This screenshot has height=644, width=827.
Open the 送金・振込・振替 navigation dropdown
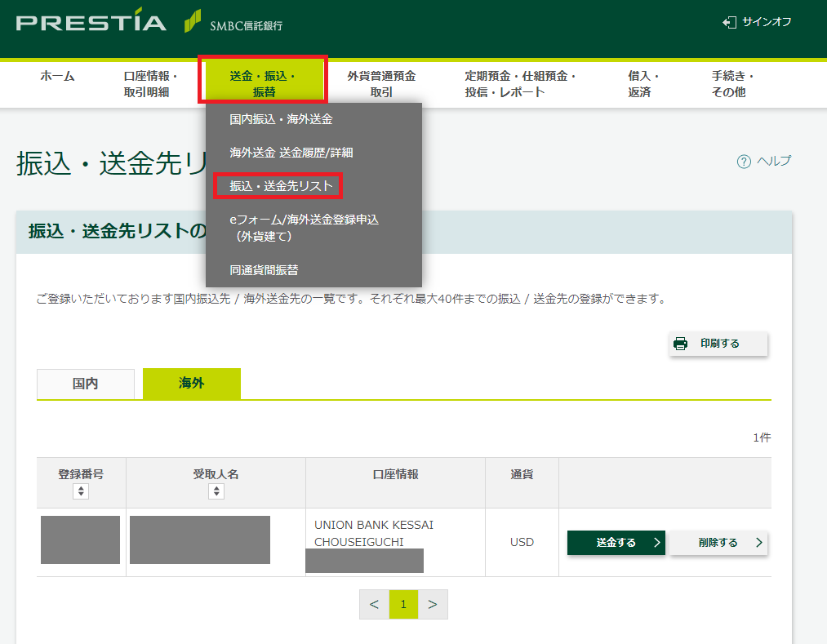(x=262, y=78)
